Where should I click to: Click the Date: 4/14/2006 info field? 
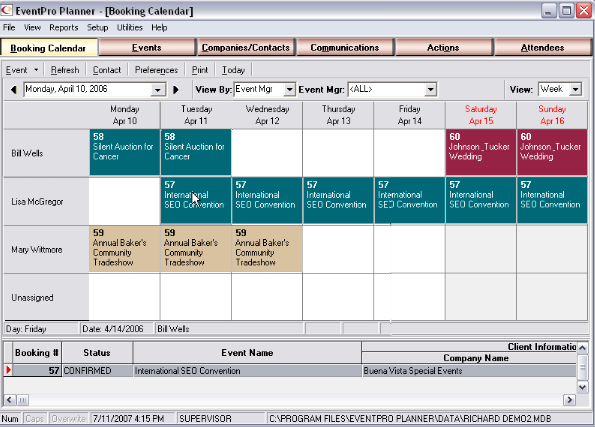tap(116, 329)
